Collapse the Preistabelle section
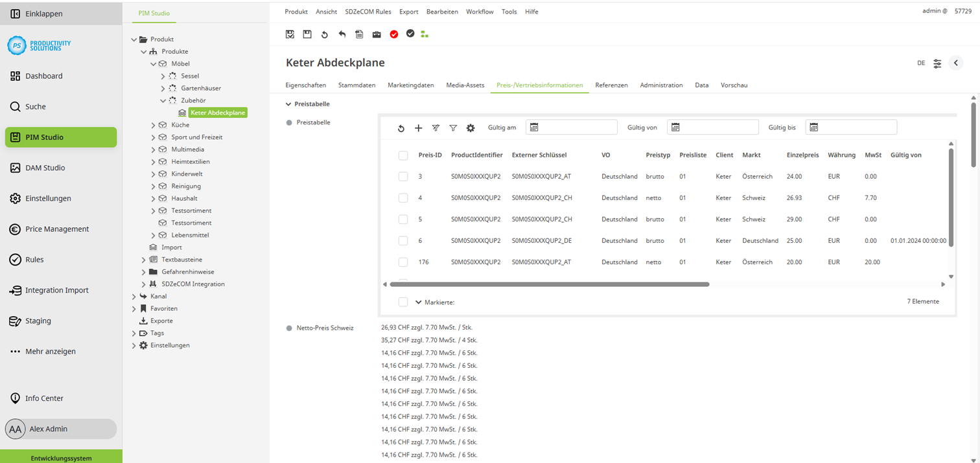 (x=287, y=104)
